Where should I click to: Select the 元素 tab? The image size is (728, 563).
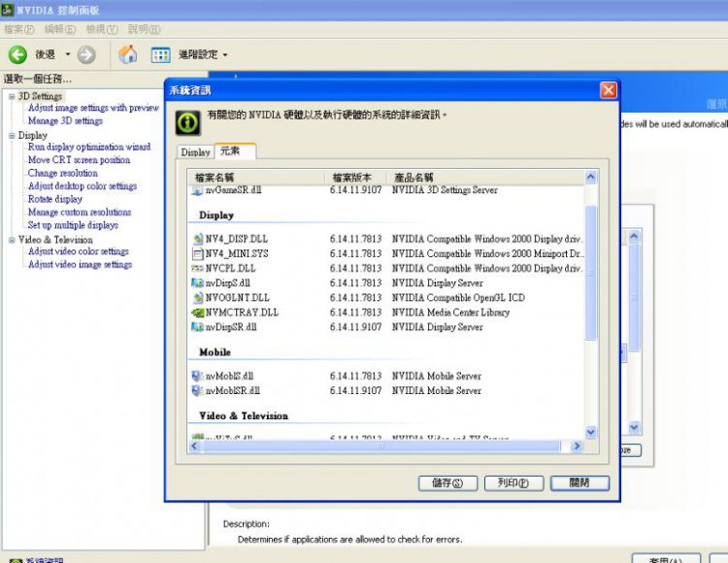pyautogui.click(x=235, y=150)
